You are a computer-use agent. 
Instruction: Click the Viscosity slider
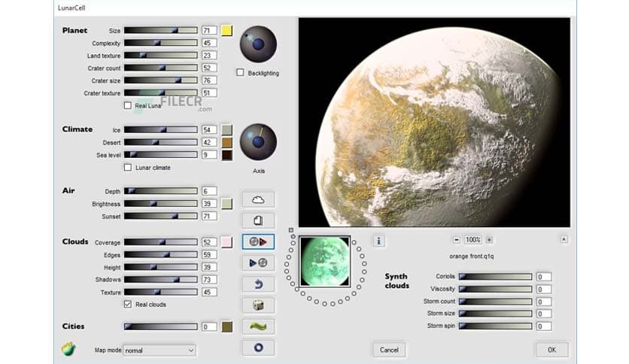point(495,289)
